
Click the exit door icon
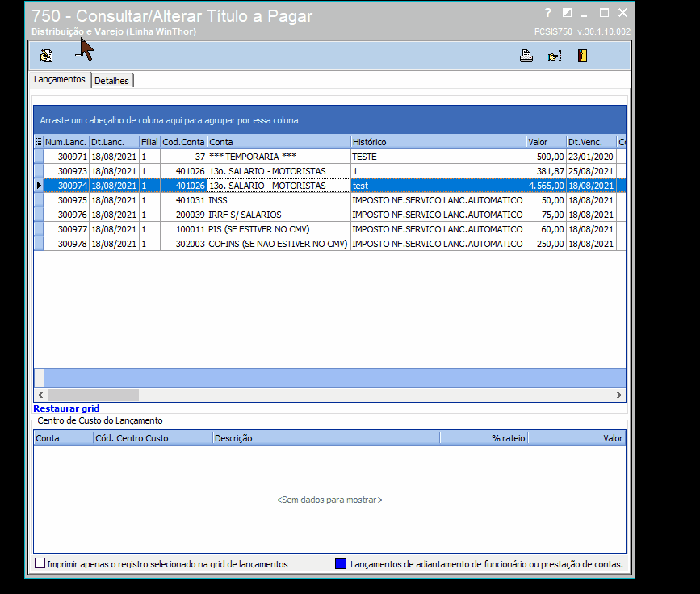pyautogui.click(x=582, y=56)
